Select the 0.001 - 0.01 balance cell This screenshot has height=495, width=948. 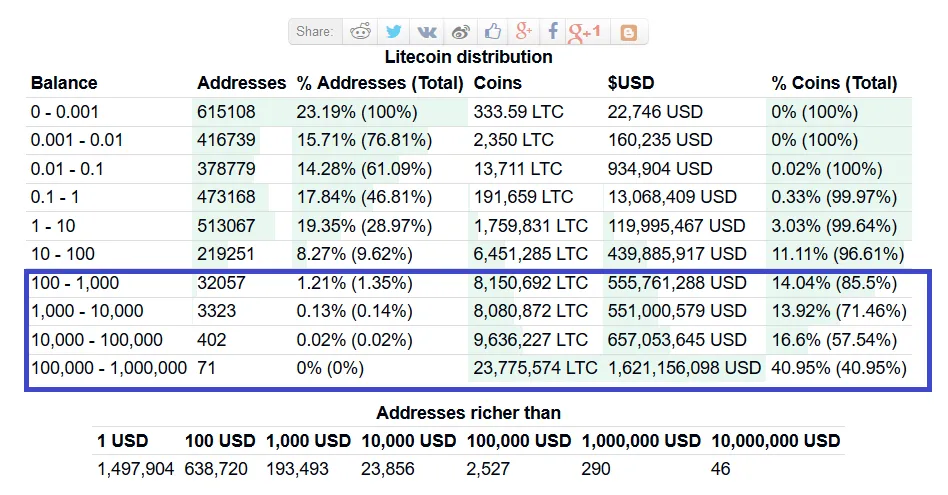click(x=77, y=140)
